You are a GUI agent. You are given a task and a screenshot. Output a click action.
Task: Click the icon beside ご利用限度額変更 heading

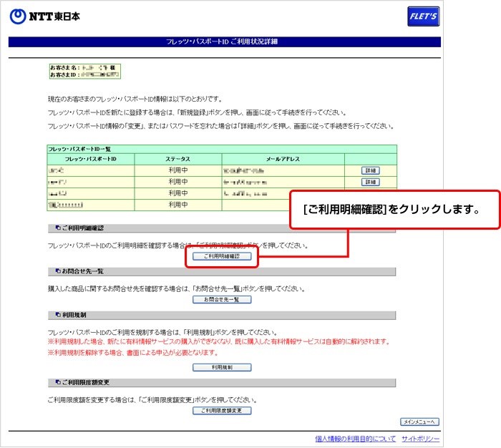[57, 383]
